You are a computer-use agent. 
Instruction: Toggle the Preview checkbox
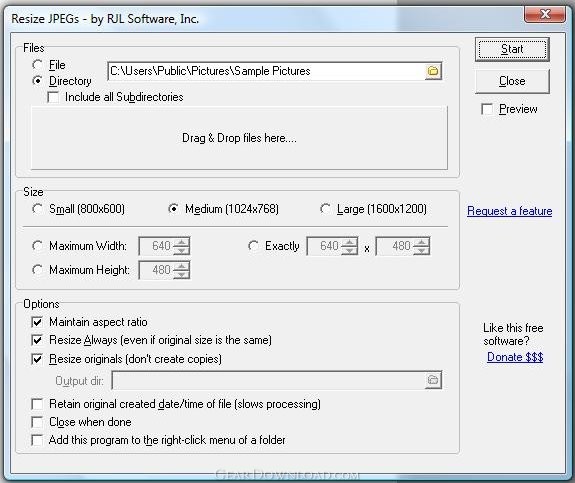click(x=487, y=109)
